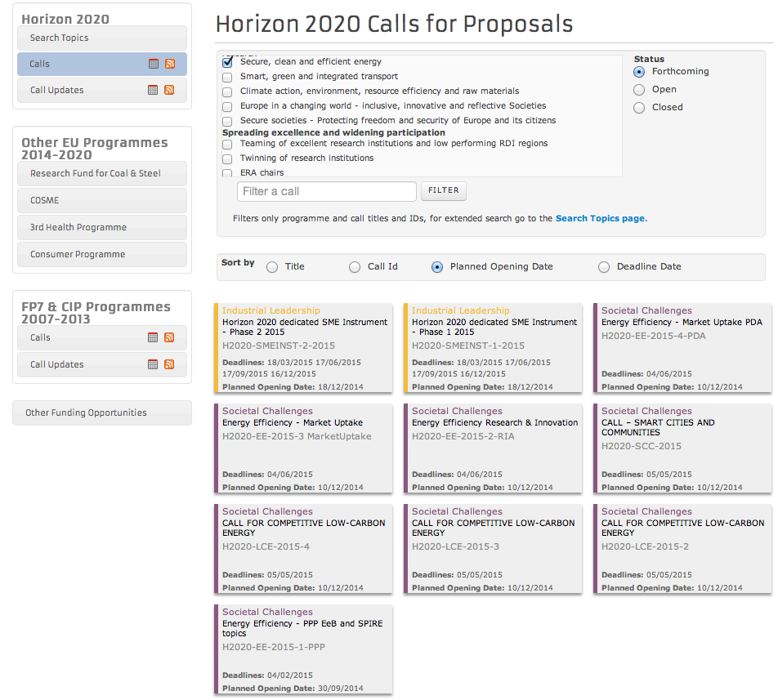Open Energy Efficiency PPP EeB and SPIRE card

[303, 649]
